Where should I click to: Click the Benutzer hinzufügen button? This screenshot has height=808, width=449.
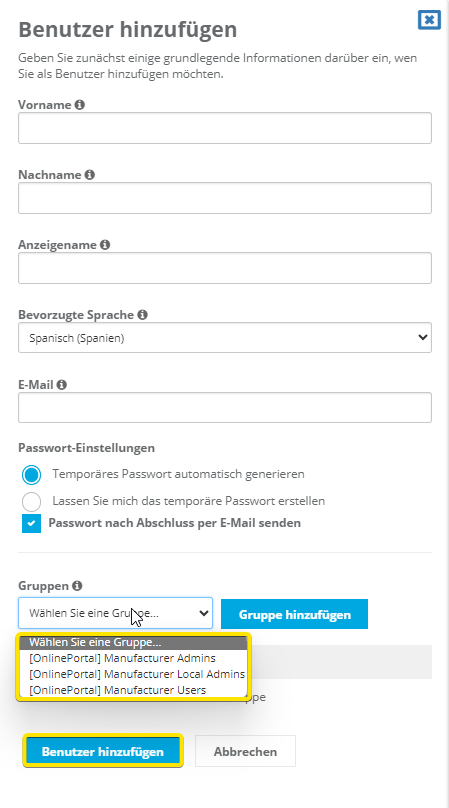coord(103,751)
